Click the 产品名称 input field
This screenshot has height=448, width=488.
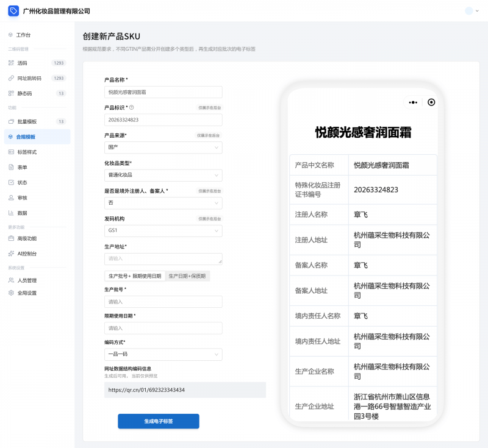pyautogui.click(x=163, y=92)
